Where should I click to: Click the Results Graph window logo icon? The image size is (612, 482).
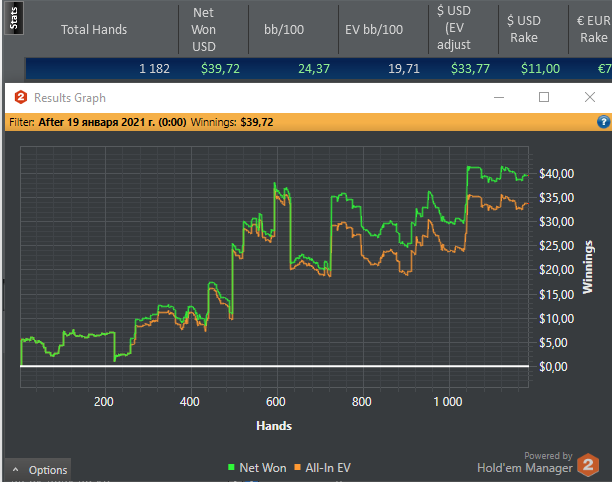[x=21, y=98]
